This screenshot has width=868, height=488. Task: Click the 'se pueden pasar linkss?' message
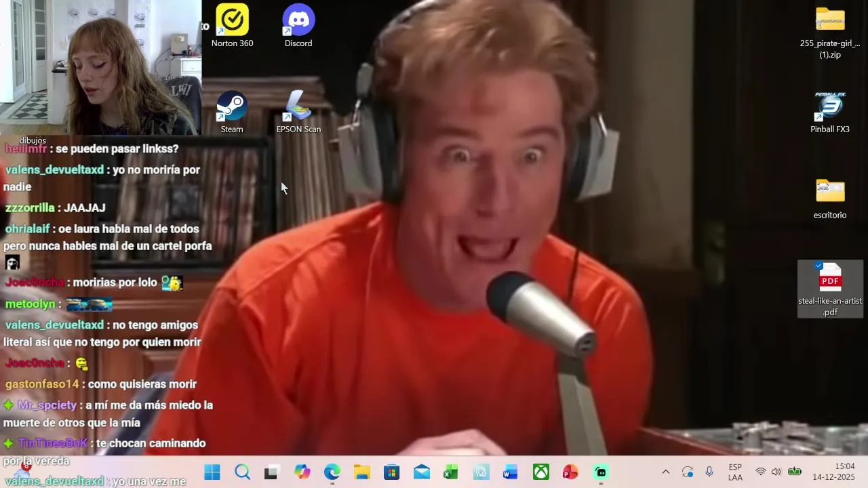pos(117,148)
